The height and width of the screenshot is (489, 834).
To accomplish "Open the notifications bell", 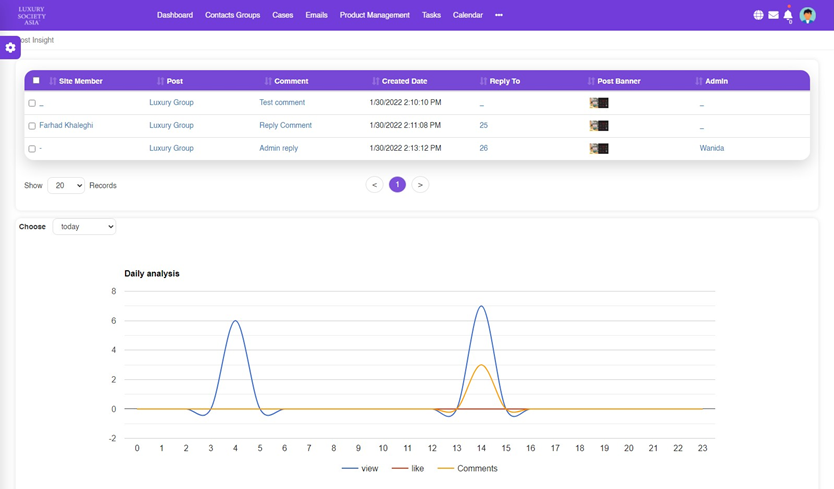I will pos(788,15).
